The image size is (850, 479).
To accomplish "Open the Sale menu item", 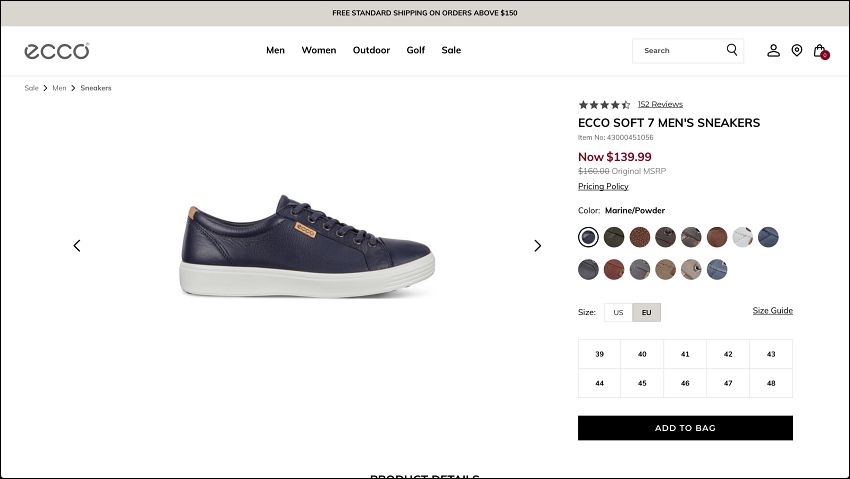I will click(451, 50).
